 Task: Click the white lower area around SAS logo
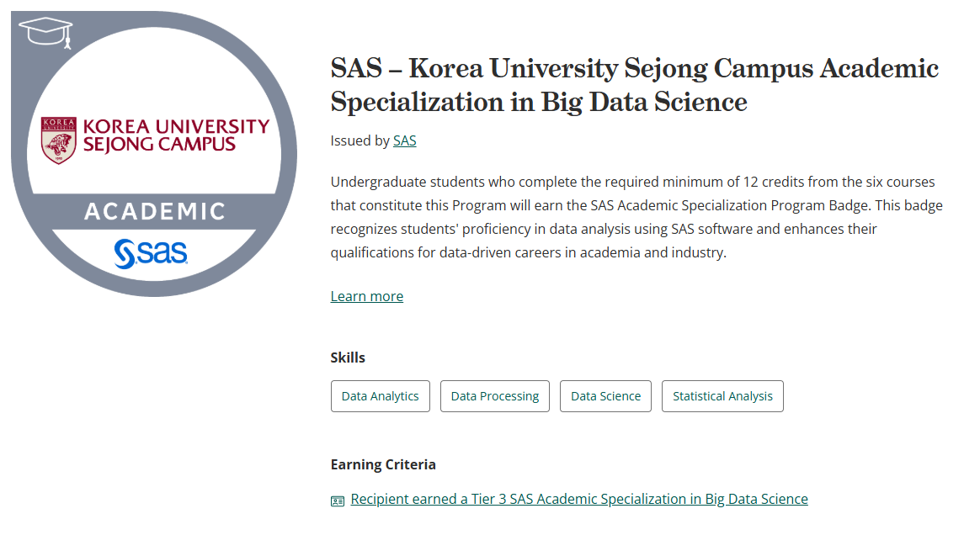tap(93, 252)
